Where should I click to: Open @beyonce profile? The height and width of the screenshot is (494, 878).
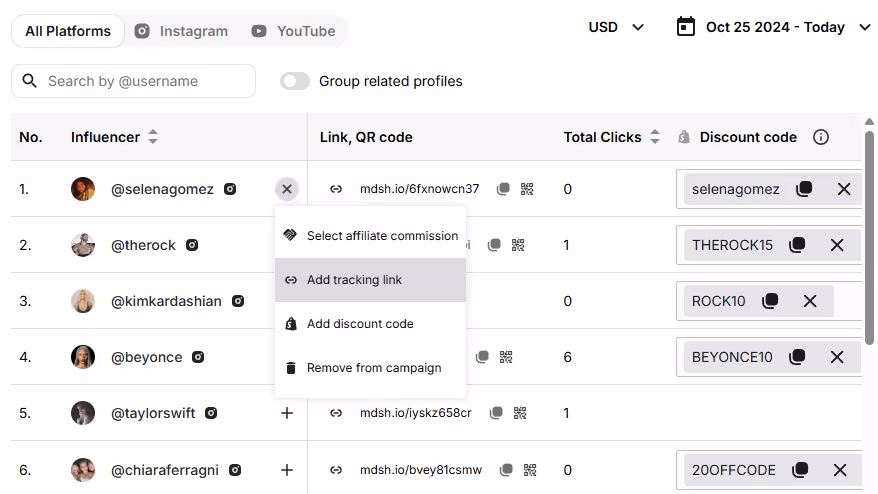pos(147,357)
